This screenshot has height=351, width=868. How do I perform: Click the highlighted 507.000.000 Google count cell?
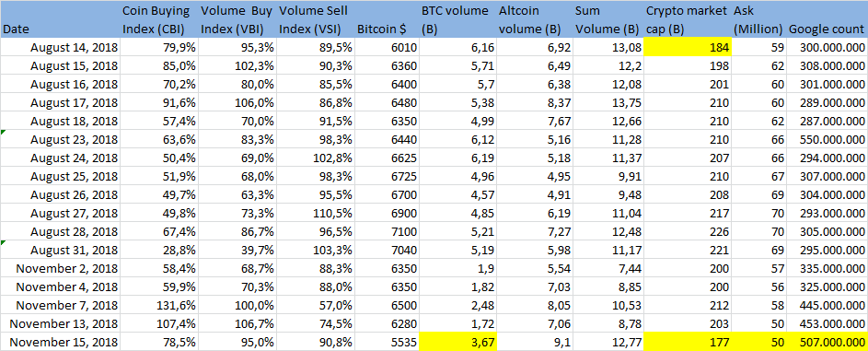827,342
